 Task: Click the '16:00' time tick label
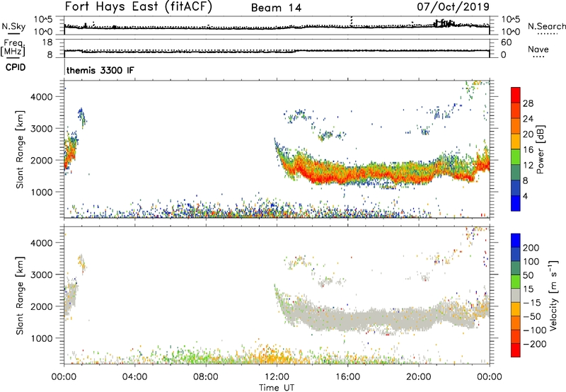[347, 377]
